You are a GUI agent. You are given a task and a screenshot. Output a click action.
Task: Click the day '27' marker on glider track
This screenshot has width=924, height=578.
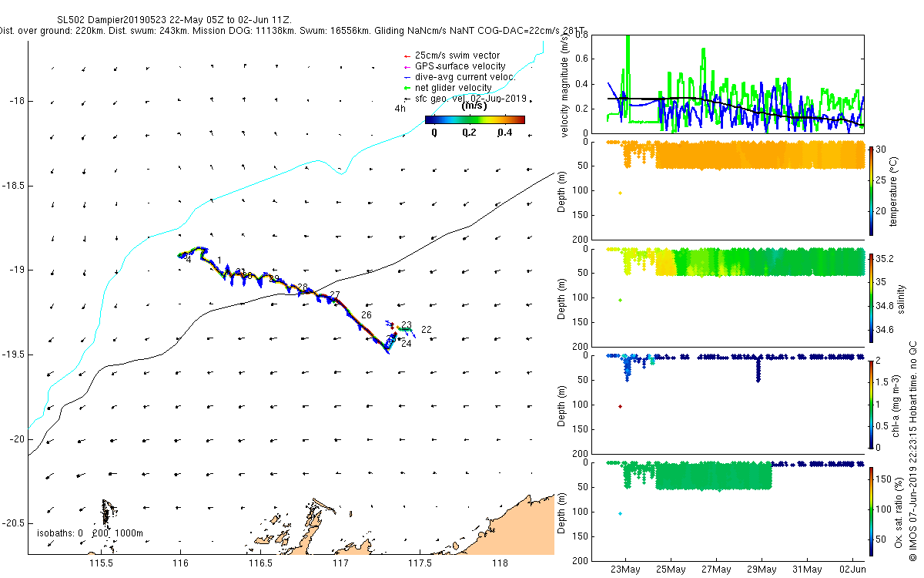334,295
